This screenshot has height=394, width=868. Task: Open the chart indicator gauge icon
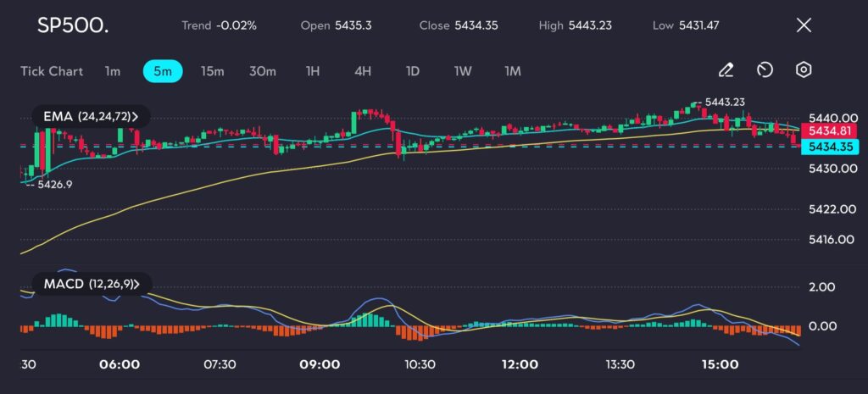765,70
